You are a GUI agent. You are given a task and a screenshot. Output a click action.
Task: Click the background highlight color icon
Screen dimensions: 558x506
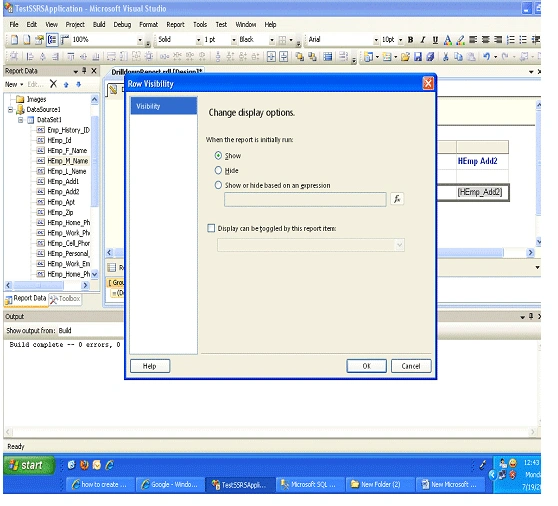click(x=460, y=40)
